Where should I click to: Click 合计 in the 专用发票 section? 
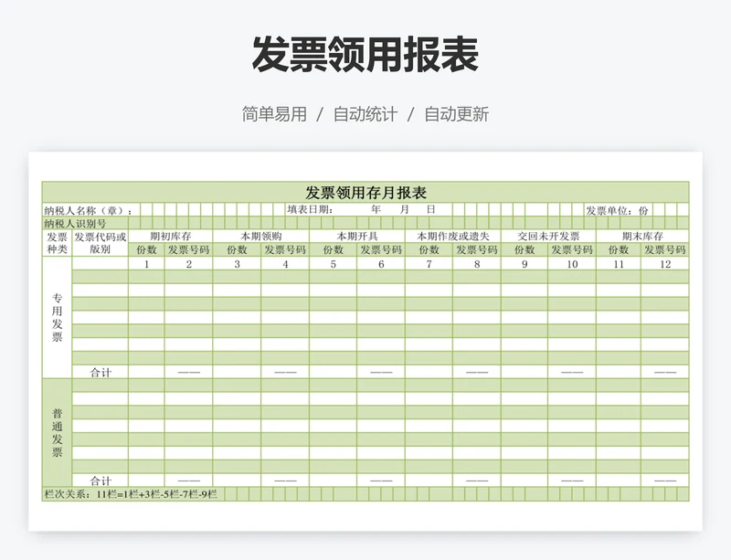click(101, 372)
